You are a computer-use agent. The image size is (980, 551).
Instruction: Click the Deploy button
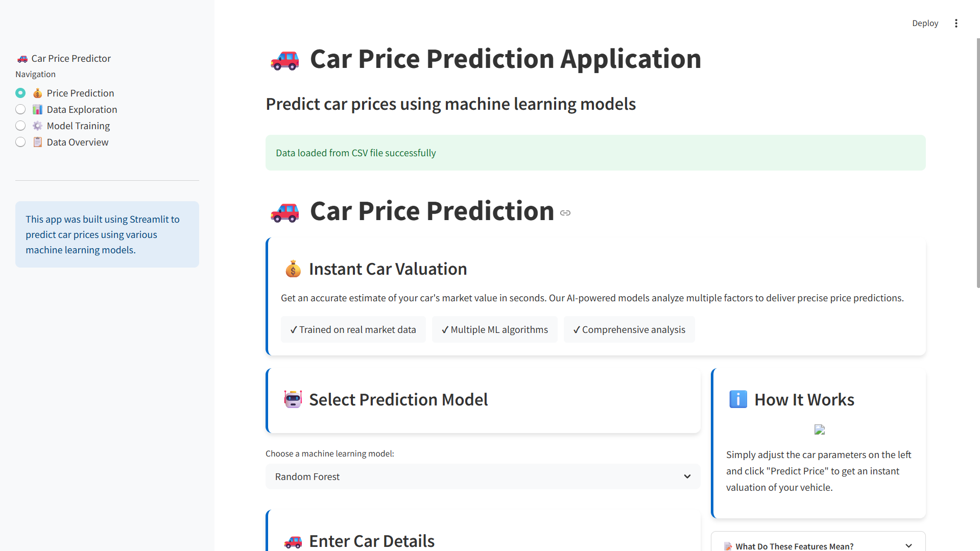point(925,23)
